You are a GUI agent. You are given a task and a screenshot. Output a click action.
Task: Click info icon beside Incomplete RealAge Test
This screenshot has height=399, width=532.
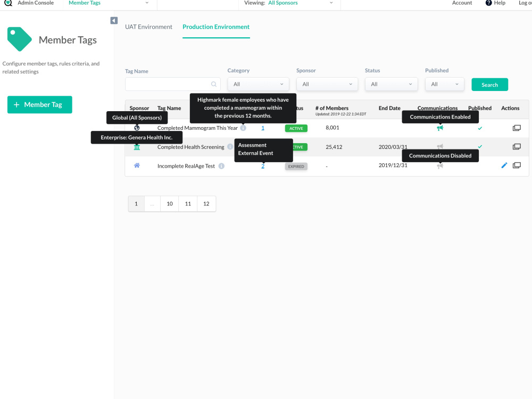tap(221, 166)
